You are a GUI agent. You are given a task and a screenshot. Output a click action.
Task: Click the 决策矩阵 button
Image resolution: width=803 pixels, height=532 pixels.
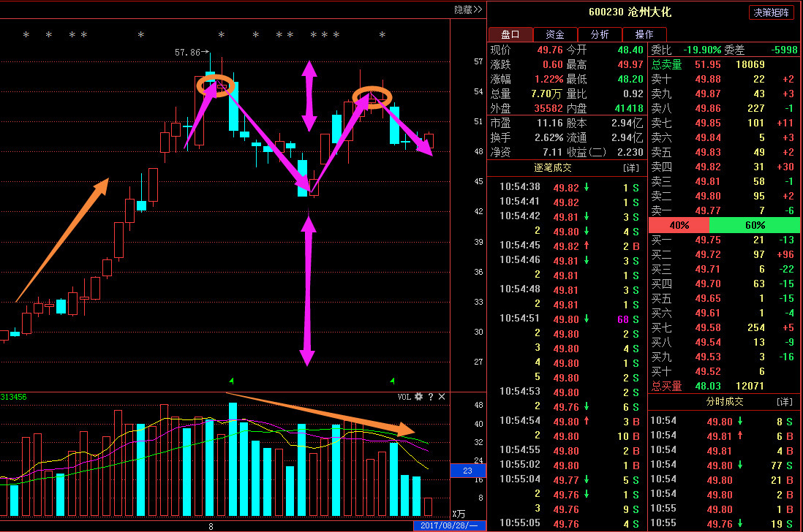point(771,12)
